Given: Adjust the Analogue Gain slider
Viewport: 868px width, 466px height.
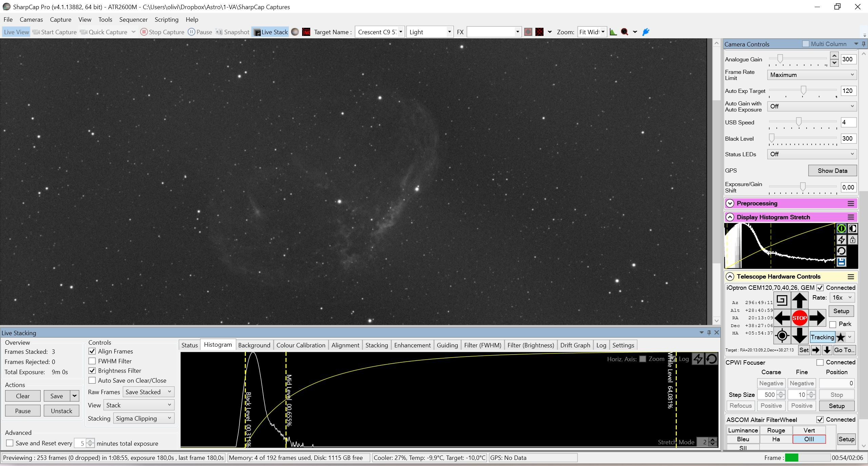Looking at the screenshot, I should click(780, 59).
